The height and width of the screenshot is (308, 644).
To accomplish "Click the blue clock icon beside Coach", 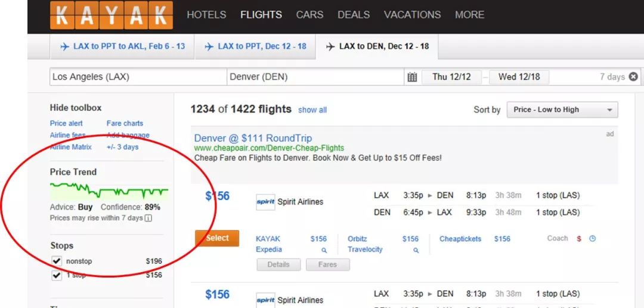I will pyautogui.click(x=592, y=239).
